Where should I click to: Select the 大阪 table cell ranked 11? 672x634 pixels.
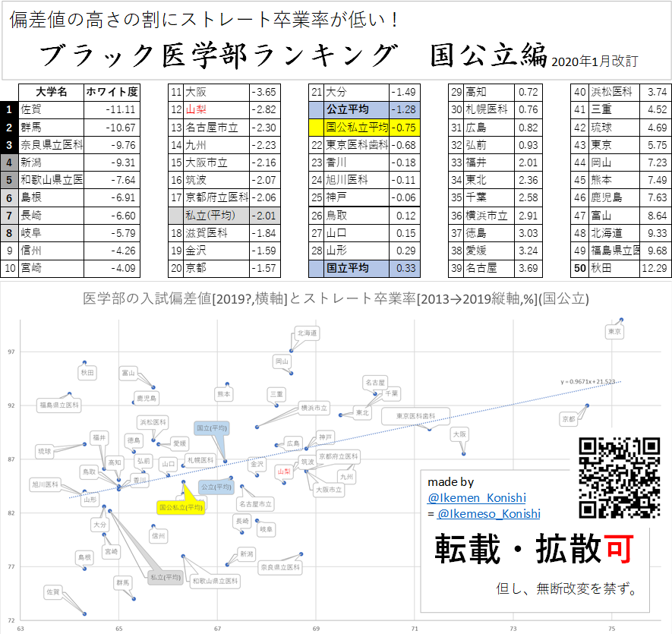tap(216, 92)
